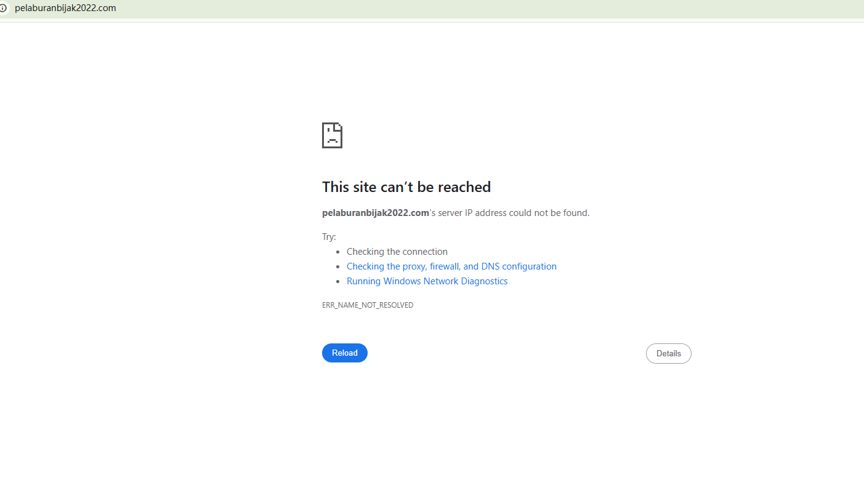
Task: Click the site information icon in address bar
Action: pyautogui.click(x=2, y=9)
